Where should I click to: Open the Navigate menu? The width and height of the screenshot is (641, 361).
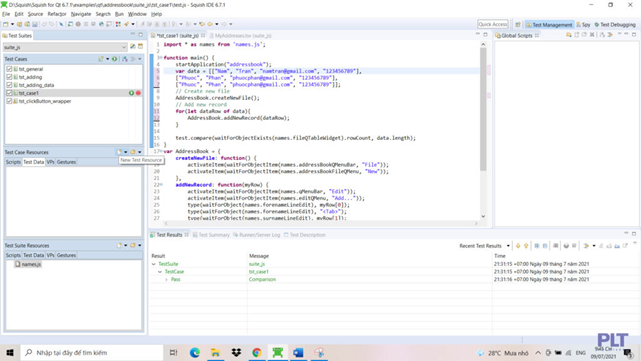point(81,14)
